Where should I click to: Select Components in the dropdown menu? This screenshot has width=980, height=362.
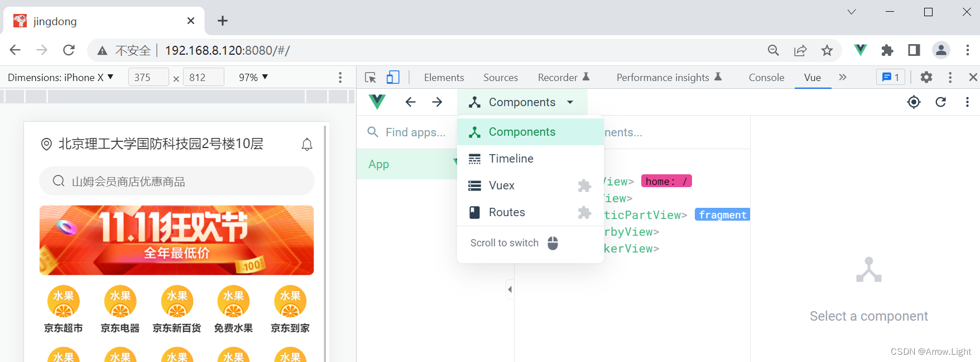tap(530, 132)
